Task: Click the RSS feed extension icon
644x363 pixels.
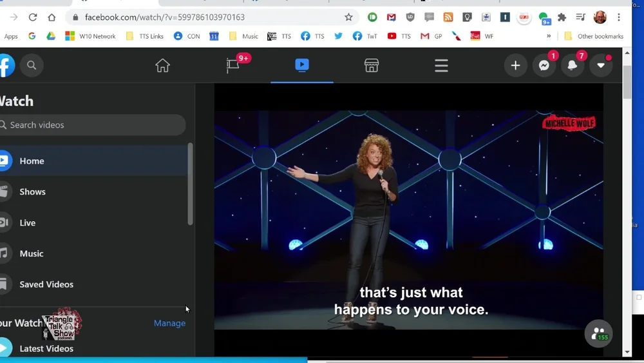Action: pyautogui.click(x=448, y=17)
